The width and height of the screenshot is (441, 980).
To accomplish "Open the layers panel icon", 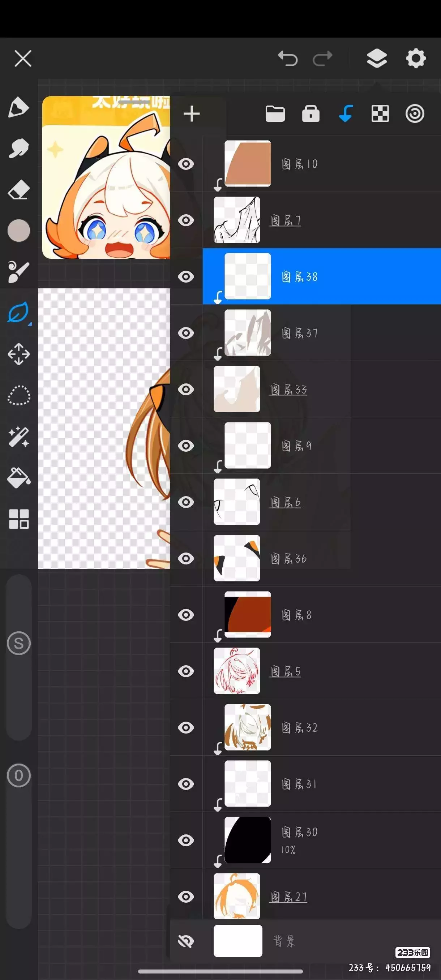I will (x=377, y=59).
